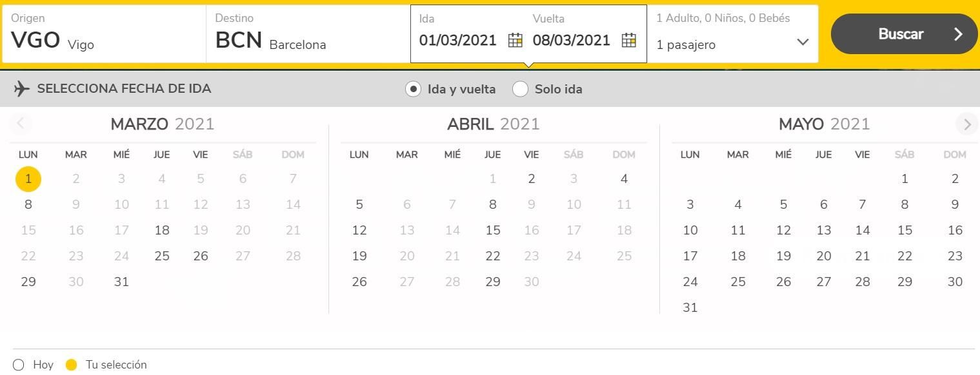Select March 31 in the Marzo calendar
This screenshot has height=375, width=980.
point(121,282)
